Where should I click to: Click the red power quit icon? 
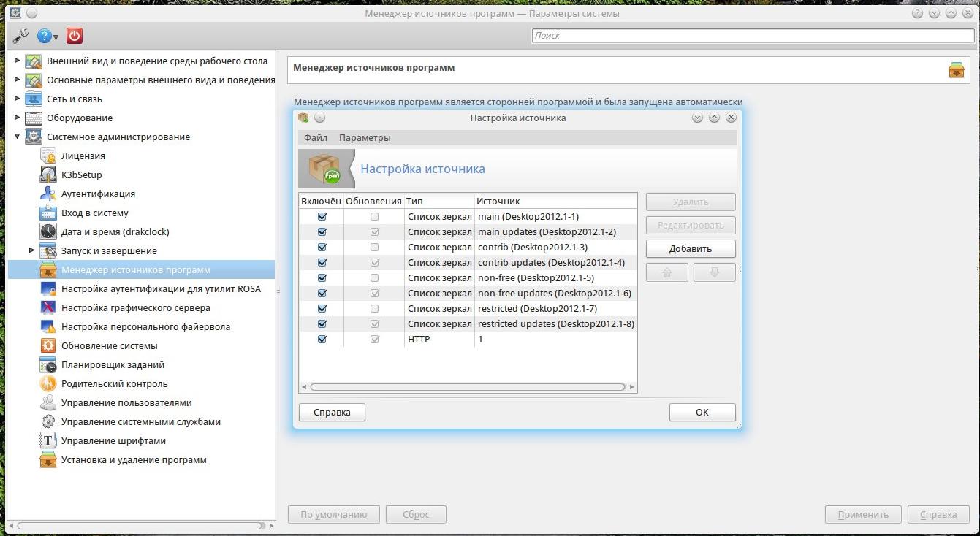coord(75,36)
